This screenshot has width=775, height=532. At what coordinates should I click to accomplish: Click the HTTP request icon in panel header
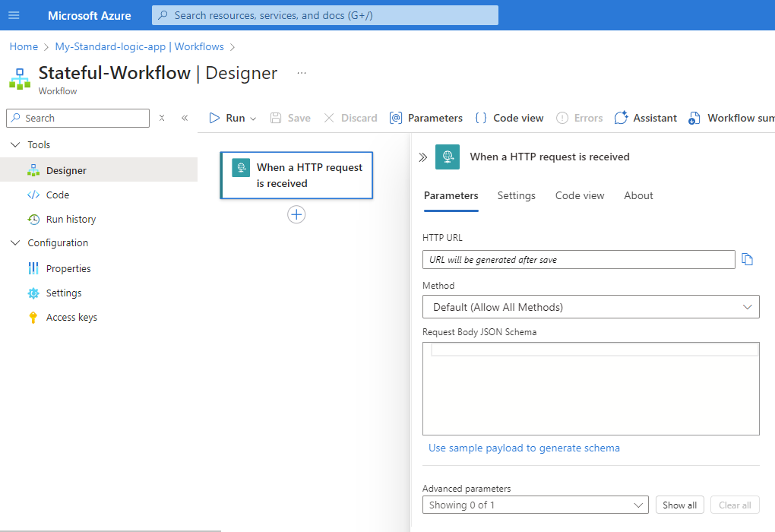click(x=448, y=157)
